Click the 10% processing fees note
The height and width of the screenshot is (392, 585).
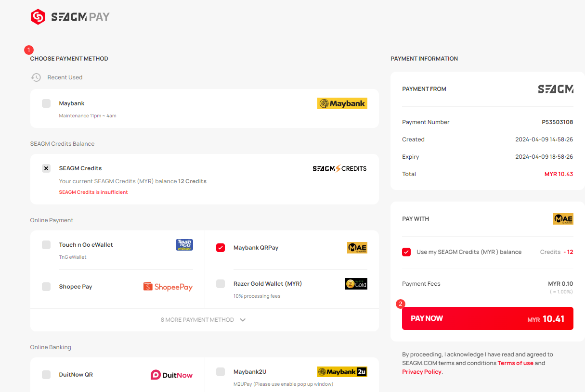pos(257,296)
